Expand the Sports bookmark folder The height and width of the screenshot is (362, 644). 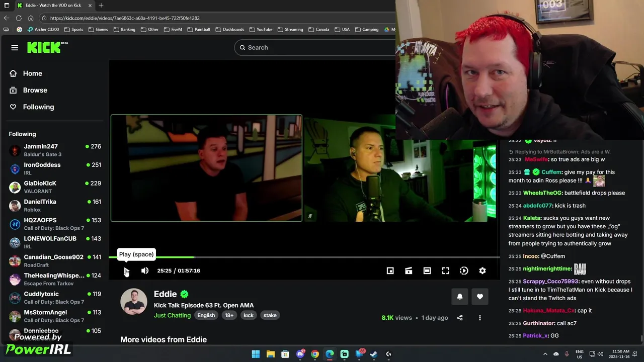coord(74,30)
